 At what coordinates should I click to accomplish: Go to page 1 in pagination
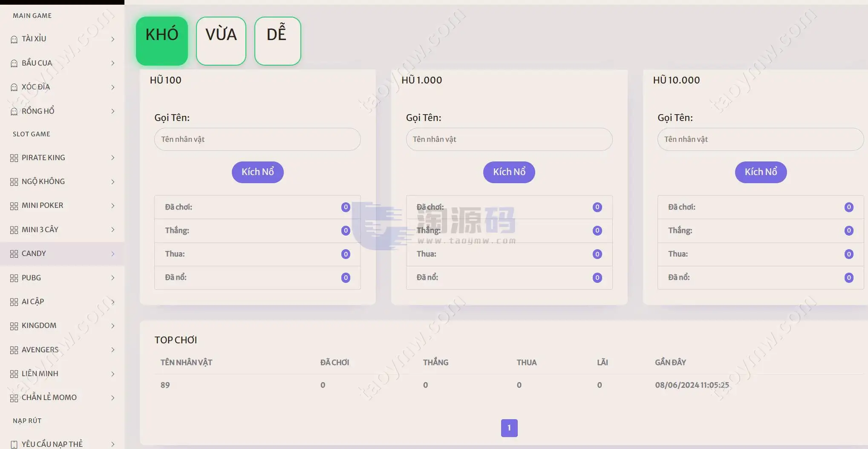click(509, 428)
